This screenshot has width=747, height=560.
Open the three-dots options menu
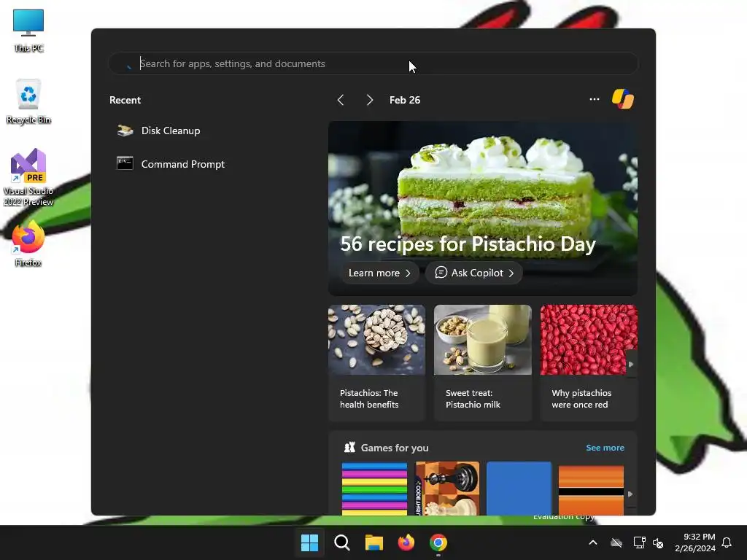tap(594, 99)
